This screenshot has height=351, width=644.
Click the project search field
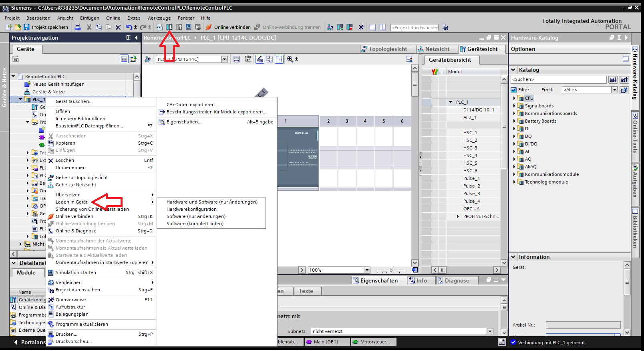pyautogui.click(x=415, y=28)
